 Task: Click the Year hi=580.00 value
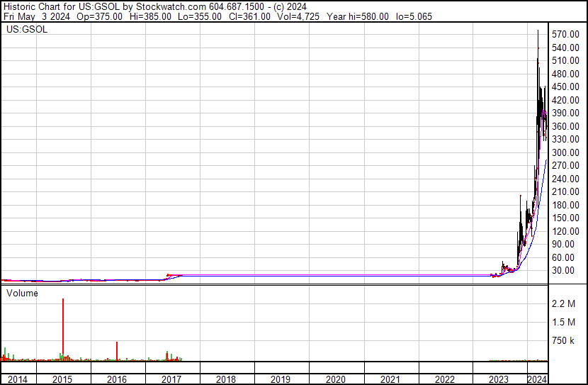click(x=358, y=16)
